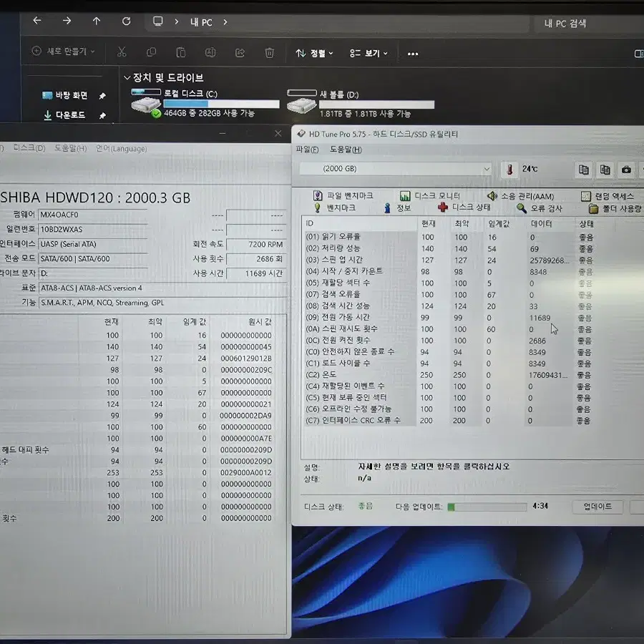Open 다운로드 in sidebar
Screen dimensions: 644x644
(64, 115)
